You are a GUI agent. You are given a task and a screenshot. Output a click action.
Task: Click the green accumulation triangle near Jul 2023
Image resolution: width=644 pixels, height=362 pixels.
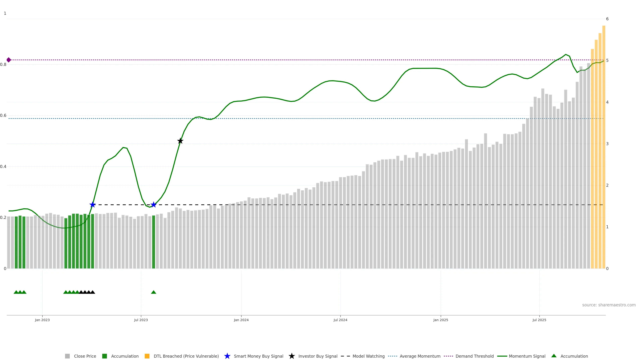(153, 292)
